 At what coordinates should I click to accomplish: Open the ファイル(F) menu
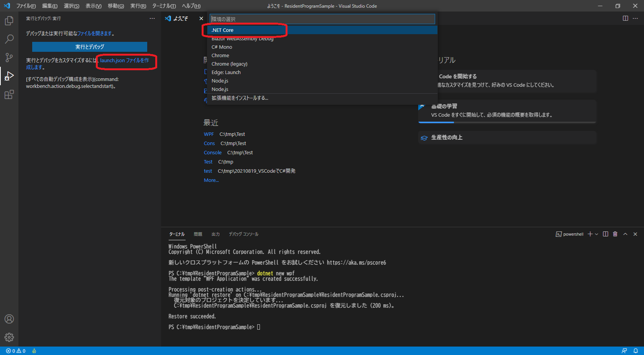26,6
